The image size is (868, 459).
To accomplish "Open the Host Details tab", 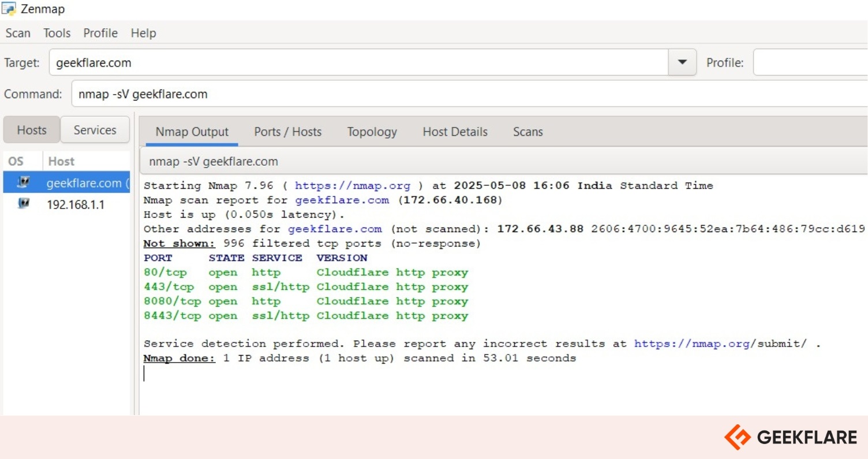I will [455, 132].
